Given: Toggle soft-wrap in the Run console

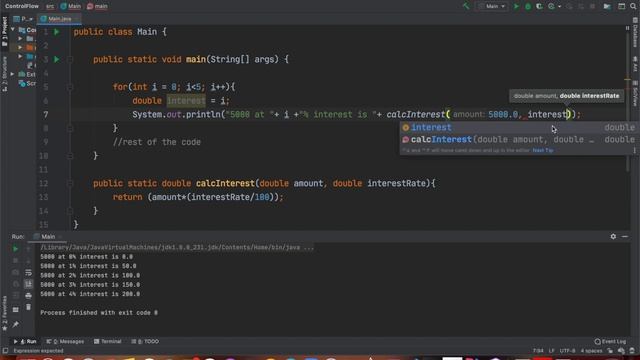Looking at the screenshot, I should [x=28, y=272].
